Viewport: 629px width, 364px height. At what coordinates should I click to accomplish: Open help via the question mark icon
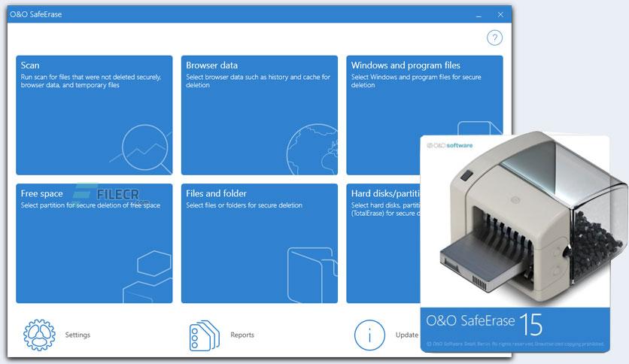[494, 38]
